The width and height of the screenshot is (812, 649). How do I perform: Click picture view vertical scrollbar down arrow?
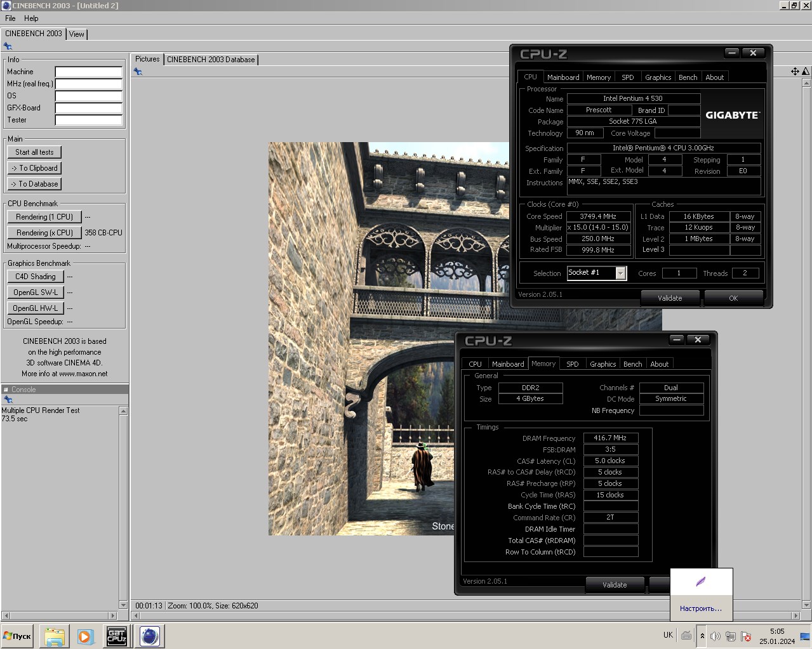tap(806, 605)
